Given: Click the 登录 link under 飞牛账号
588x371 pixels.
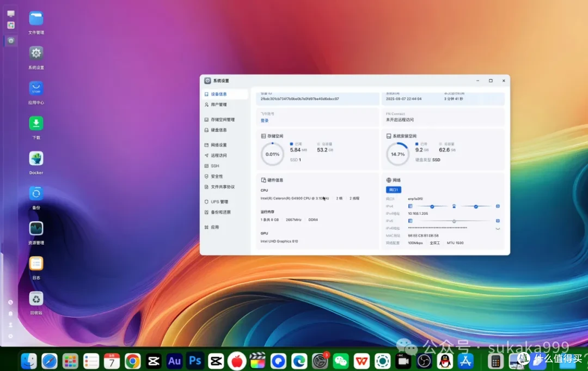Looking at the screenshot, I should [x=265, y=121].
